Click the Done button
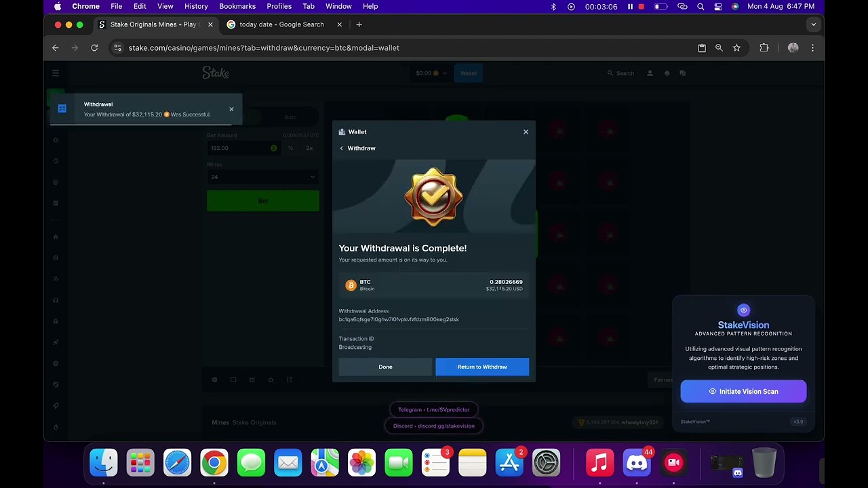Screen dimensions: 868x488 (385, 367)
